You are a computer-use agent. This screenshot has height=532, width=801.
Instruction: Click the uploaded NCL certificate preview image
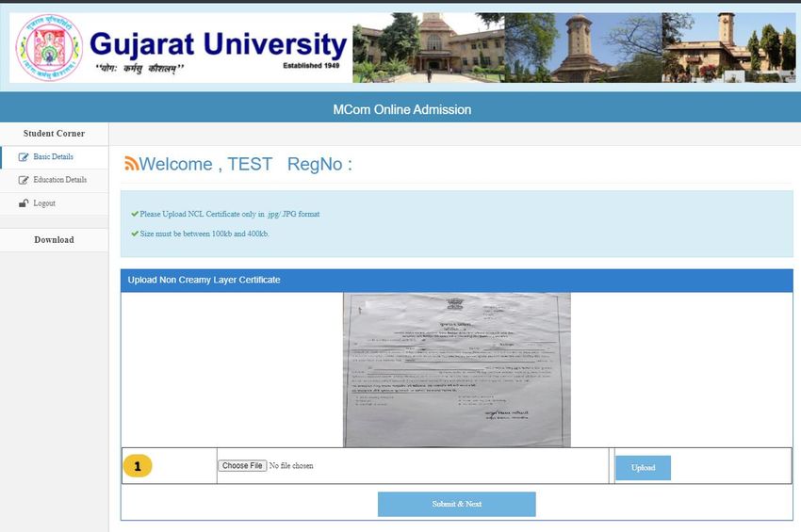[x=457, y=370]
